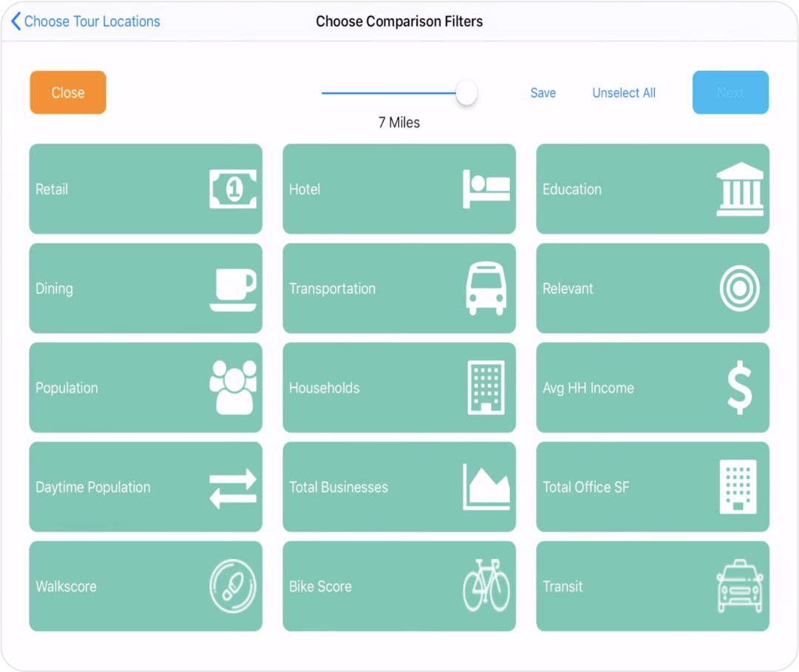The height and width of the screenshot is (672, 799).
Task: Click the bicycle icon on Bike Score tile
Action: tap(486, 586)
